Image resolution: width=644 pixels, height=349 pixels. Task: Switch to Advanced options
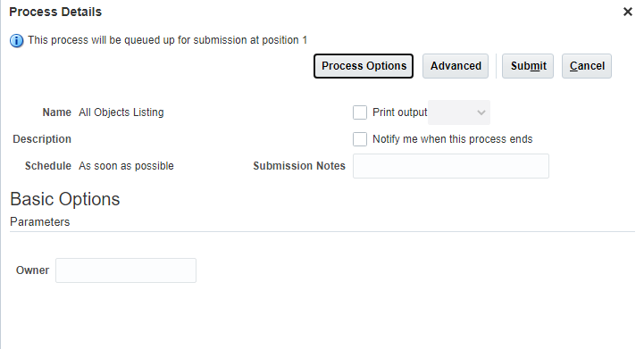click(x=456, y=66)
